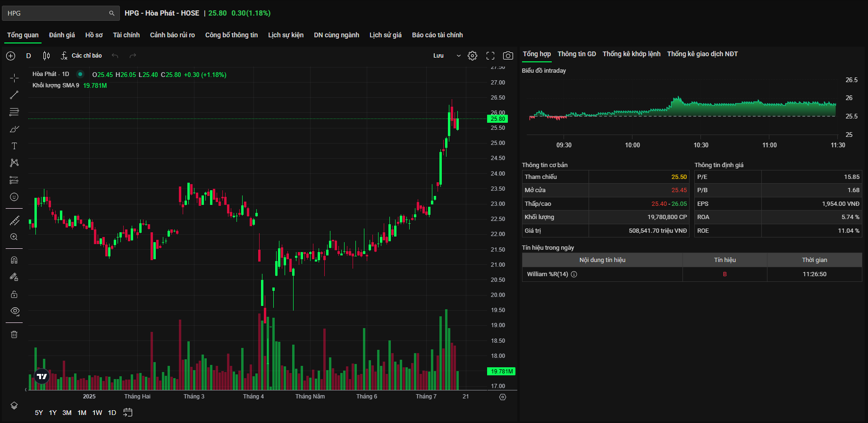This screenshot has width=868, height=423.
Task: Click the trash icon to remove drawings
Action: click(x=14, y=334)
